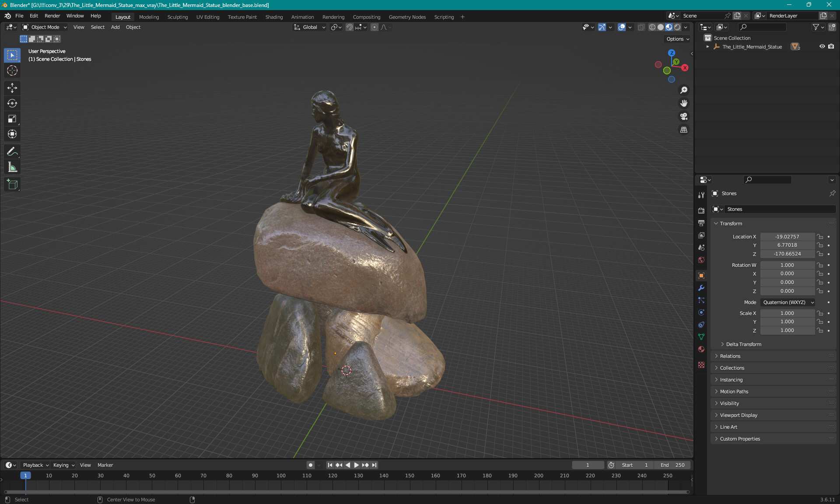This screenshot has width=840, height=504.
Task: Switch to Modeling workspace tab
Action: pos(149,17)
